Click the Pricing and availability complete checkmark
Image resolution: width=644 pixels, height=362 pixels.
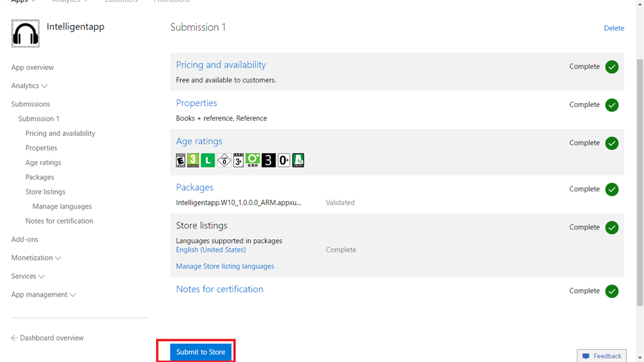click(612, 67)
